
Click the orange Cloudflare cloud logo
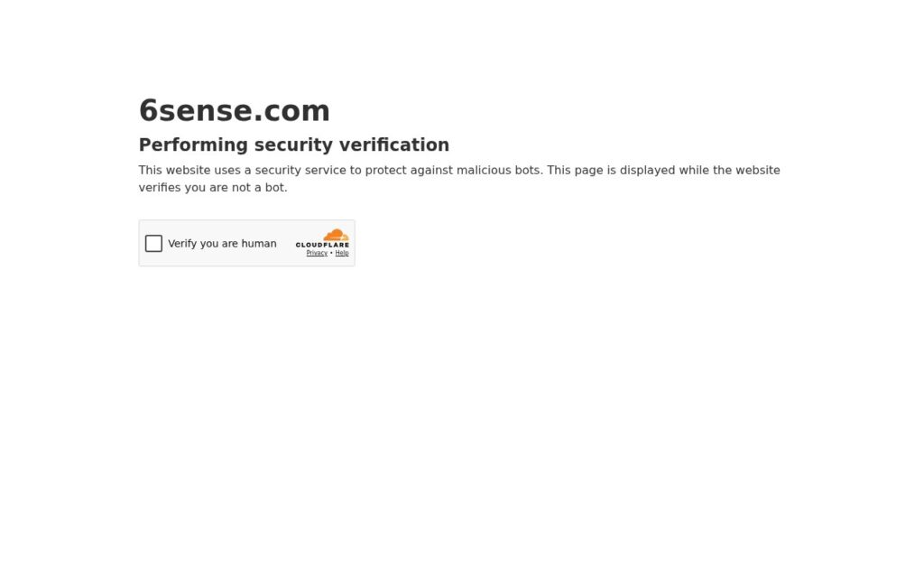tap(336, 235)
